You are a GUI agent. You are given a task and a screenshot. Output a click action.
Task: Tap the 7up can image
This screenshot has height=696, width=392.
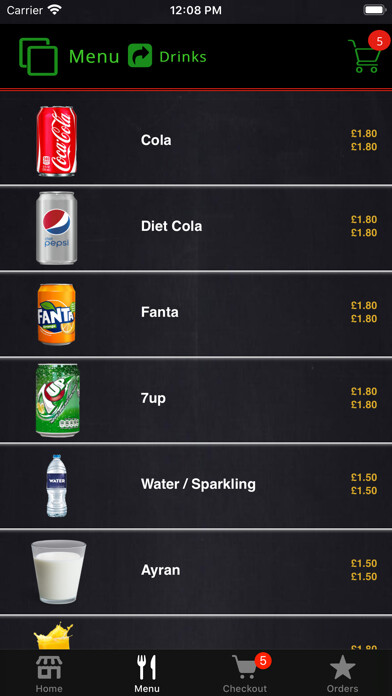[58, 400]
